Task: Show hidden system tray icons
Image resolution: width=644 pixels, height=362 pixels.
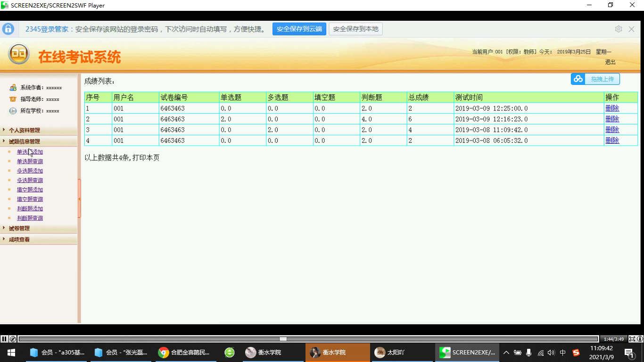Action: [506, 353]
